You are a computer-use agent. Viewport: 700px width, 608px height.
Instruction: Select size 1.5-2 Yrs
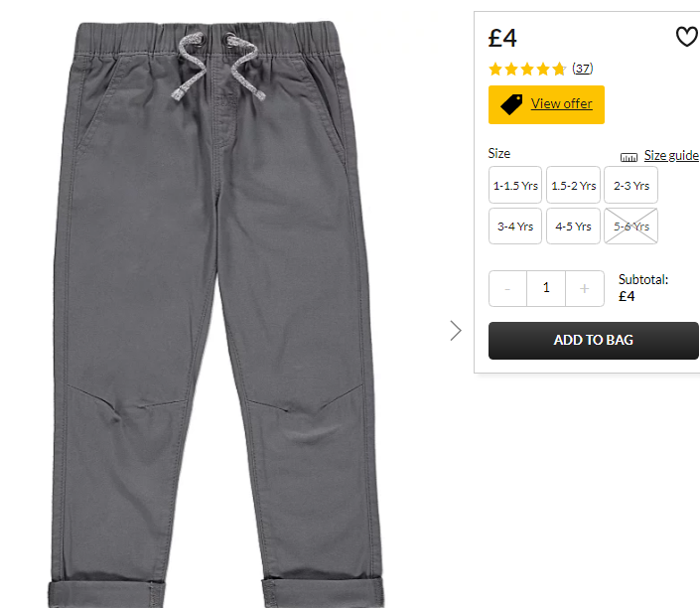[573, 186]
